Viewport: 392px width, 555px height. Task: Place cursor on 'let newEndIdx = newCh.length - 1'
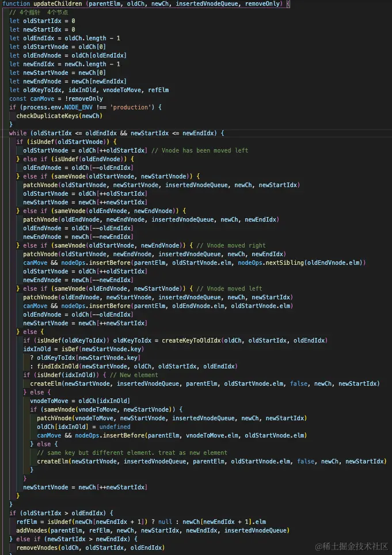(x=64, y=64)
